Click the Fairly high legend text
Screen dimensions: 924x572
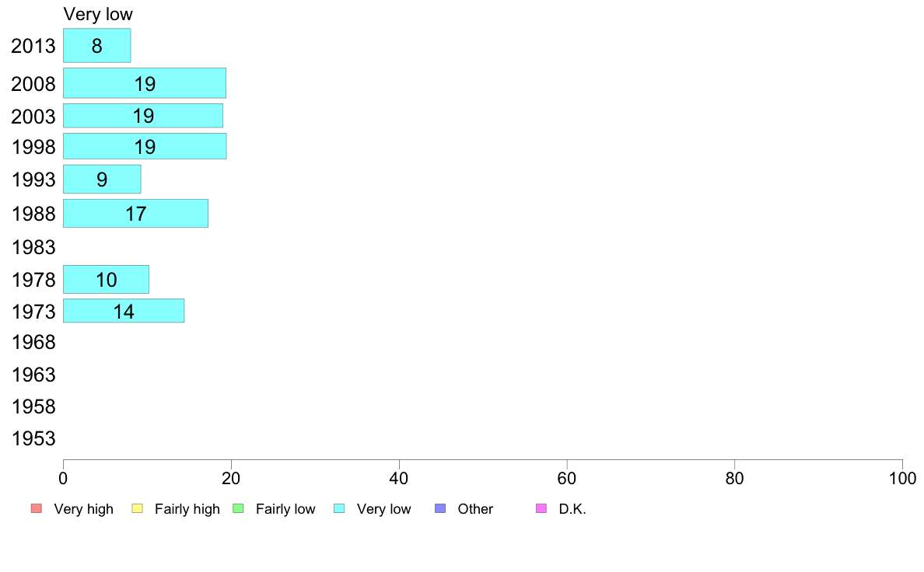coord(187,509)
